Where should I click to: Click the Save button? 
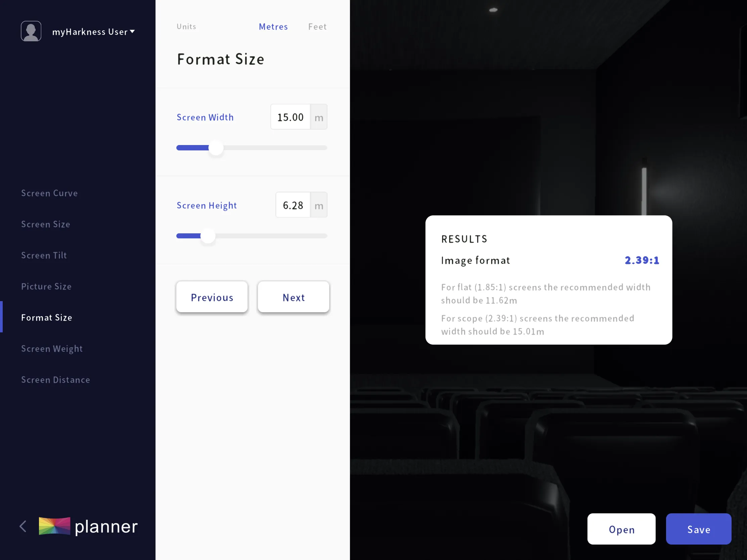[699, 529]
